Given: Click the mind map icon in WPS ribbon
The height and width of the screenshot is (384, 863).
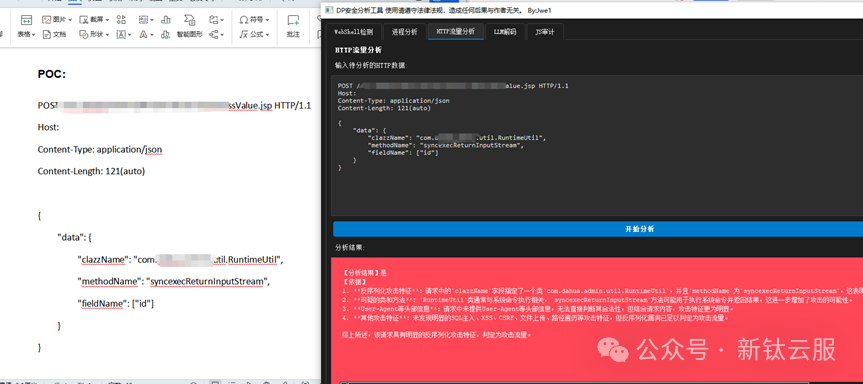Looking at the screenshot, I should point(214,34).
